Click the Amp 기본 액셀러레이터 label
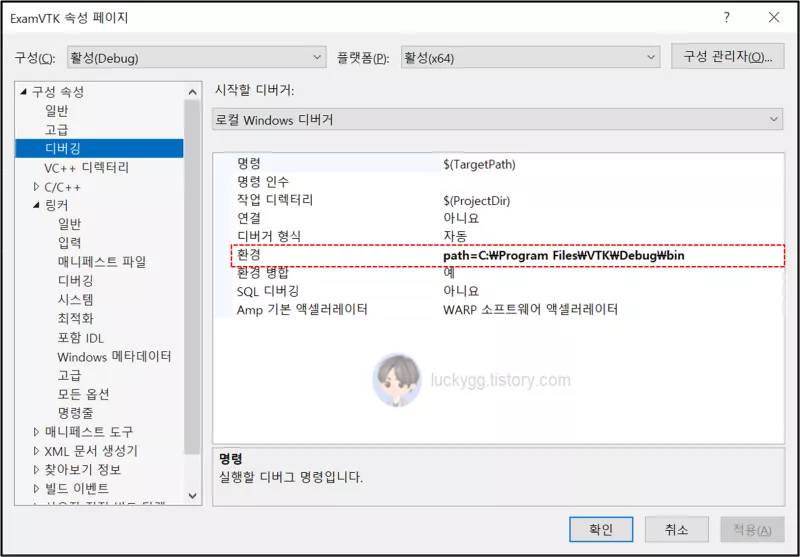This screenshot has height=557, width=800. pos(302,309)
